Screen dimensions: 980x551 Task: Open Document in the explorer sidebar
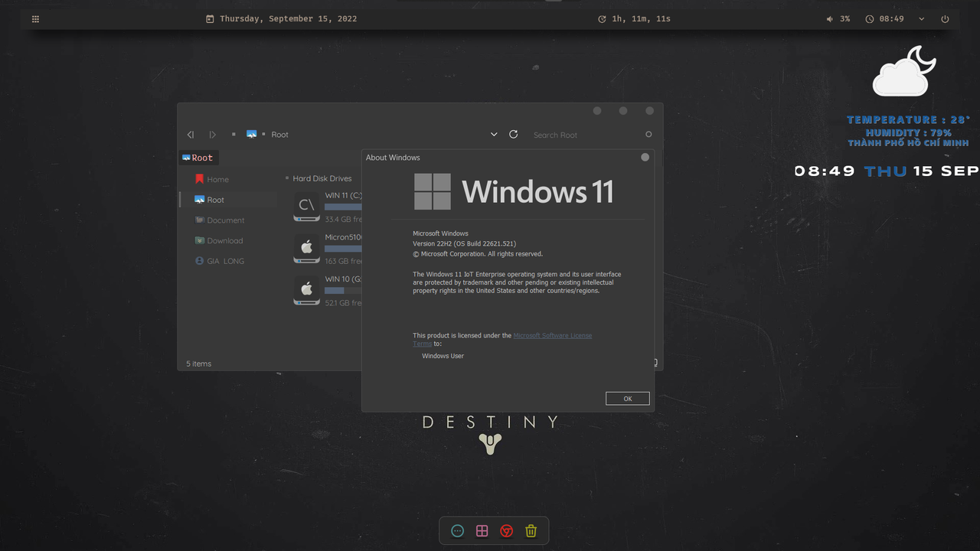coord(220,220)
